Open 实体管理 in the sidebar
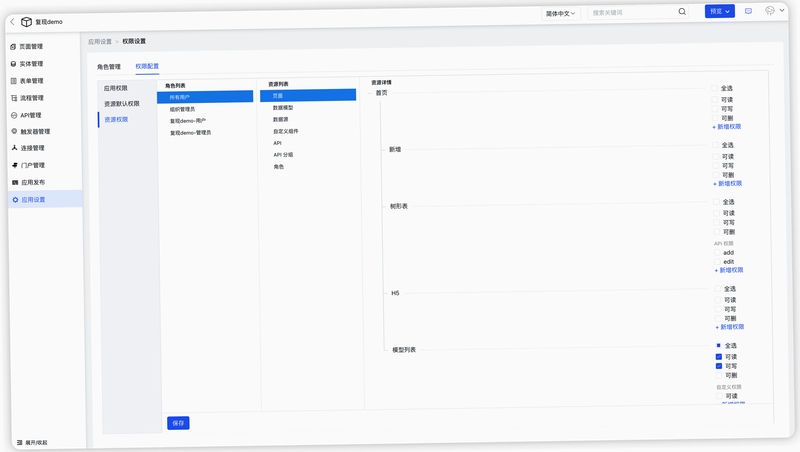The height and width of the screenshot is (452, 800). (x=27, y=64)
